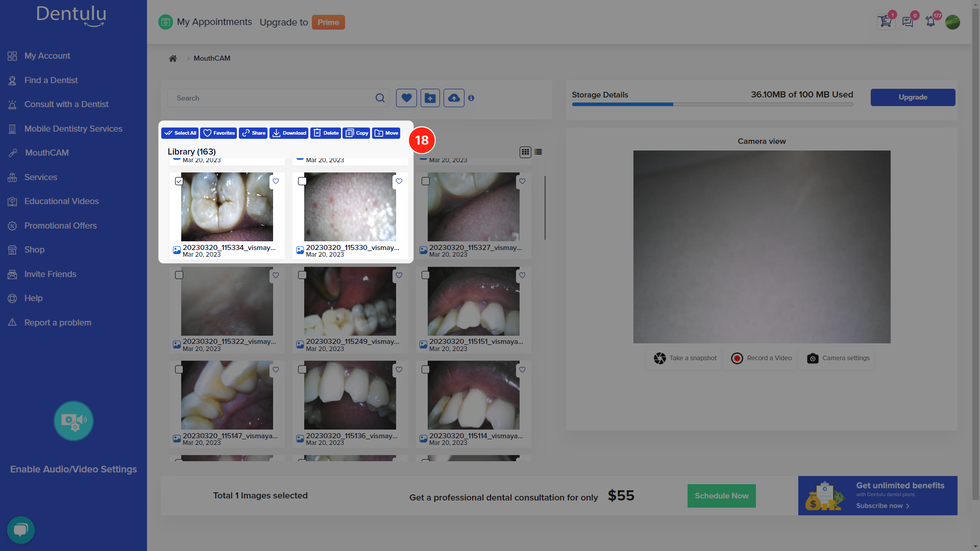
Task: Check image 20230320_115327 checkbox
Action: (426, 181)
